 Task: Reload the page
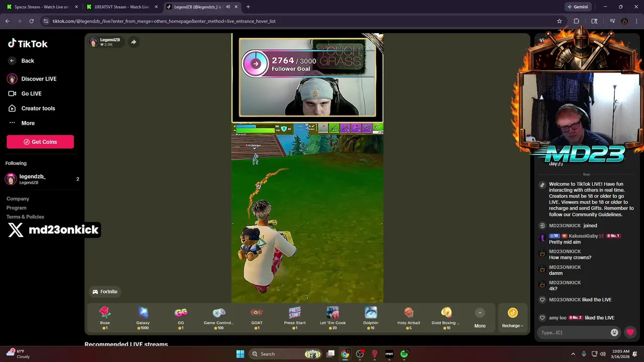pyautogui.click(x=31, y=21)
